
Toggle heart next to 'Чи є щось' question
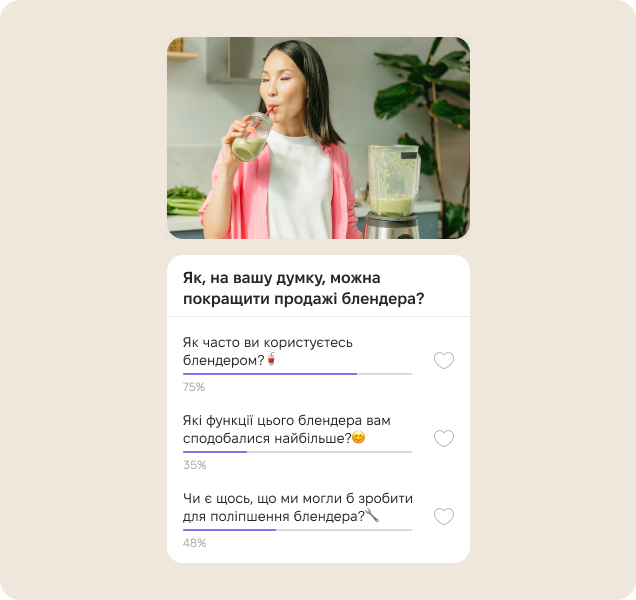444,516
